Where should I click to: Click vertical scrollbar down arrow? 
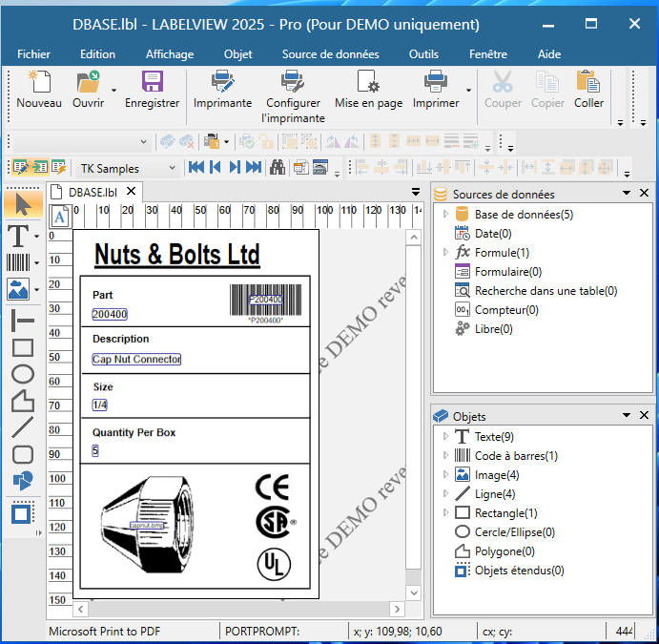pos(414,592)
